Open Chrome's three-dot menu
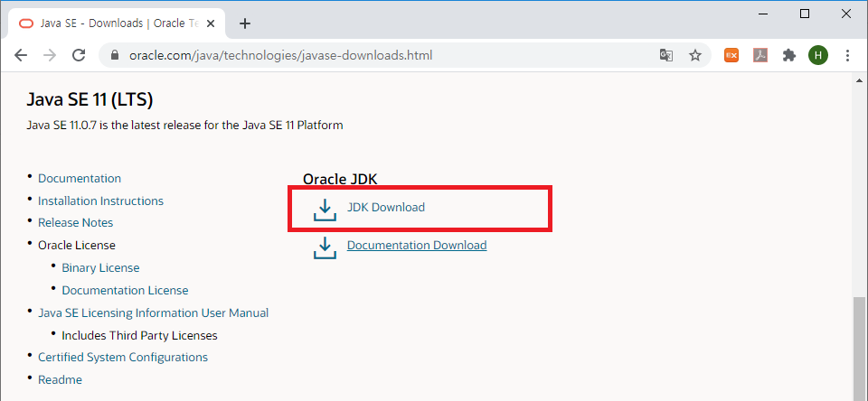The width and height of the screenshot is (868, 401). coord(847,55)
